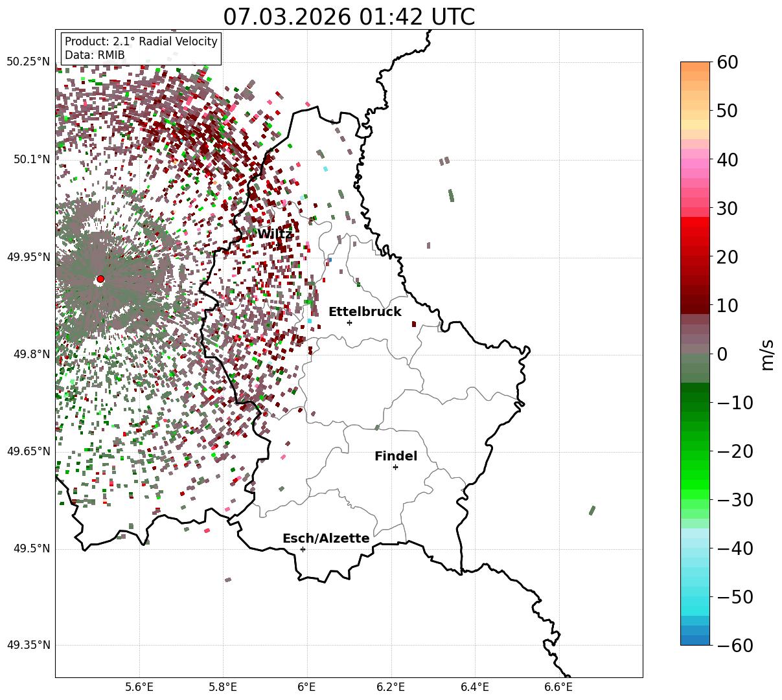Click the orange top segment of colorbar

pyautogui.click(x=695, y=67)
